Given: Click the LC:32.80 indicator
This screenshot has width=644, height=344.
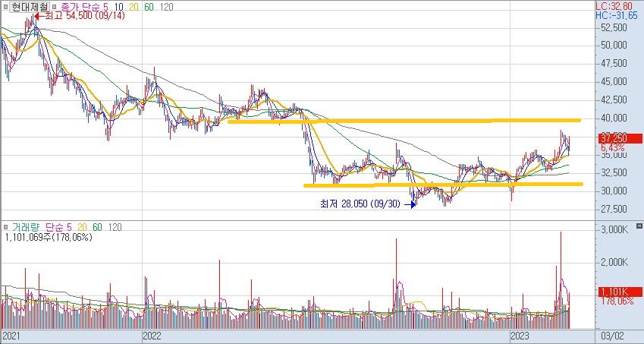Looking at the screenshot, I should tap(614, 7).
